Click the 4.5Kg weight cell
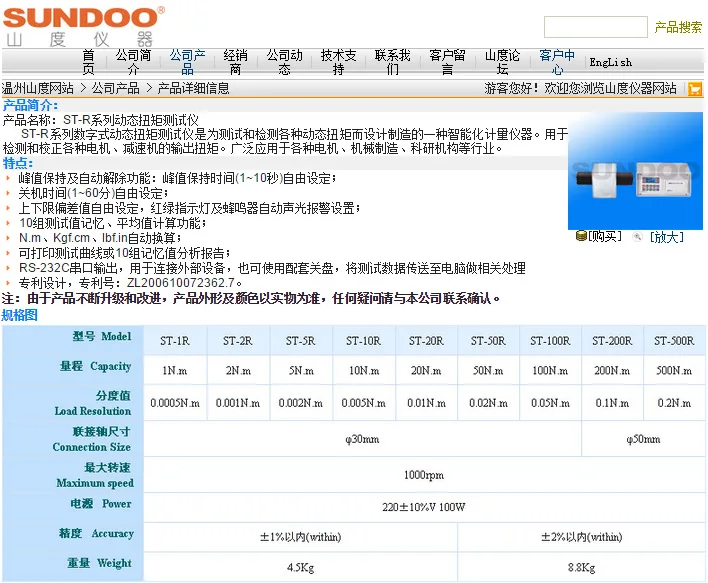This screenshot has height=583, width=708. 300,567
